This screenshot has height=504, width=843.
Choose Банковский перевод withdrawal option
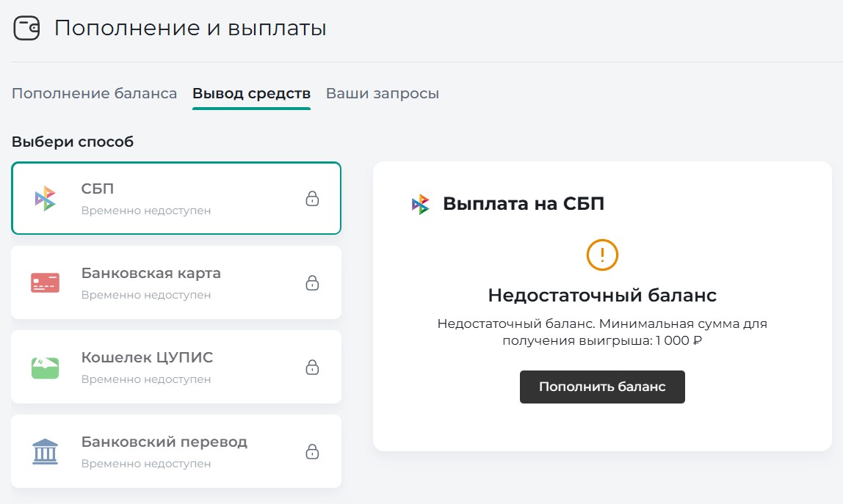coord(176,451)
